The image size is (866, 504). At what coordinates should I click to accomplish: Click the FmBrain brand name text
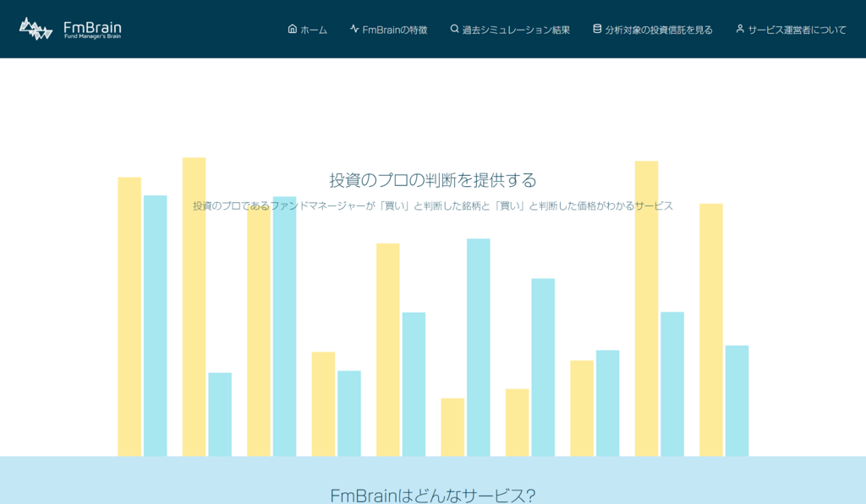click(92, 26)
